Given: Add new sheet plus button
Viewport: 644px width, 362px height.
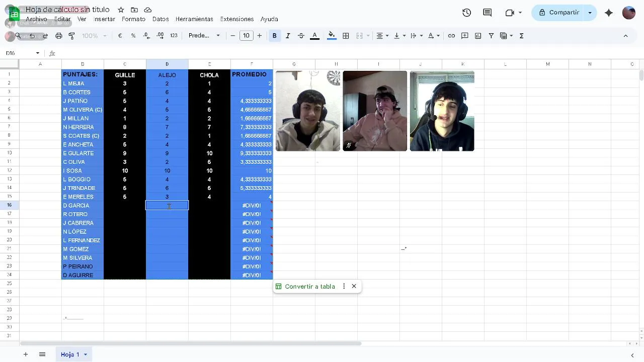Looking at the screenshot, I should (x=25, y=354).
